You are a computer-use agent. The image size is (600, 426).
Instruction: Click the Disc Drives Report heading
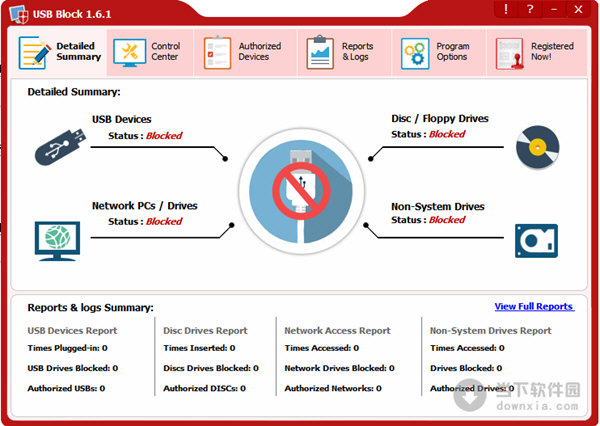point(205,331)
